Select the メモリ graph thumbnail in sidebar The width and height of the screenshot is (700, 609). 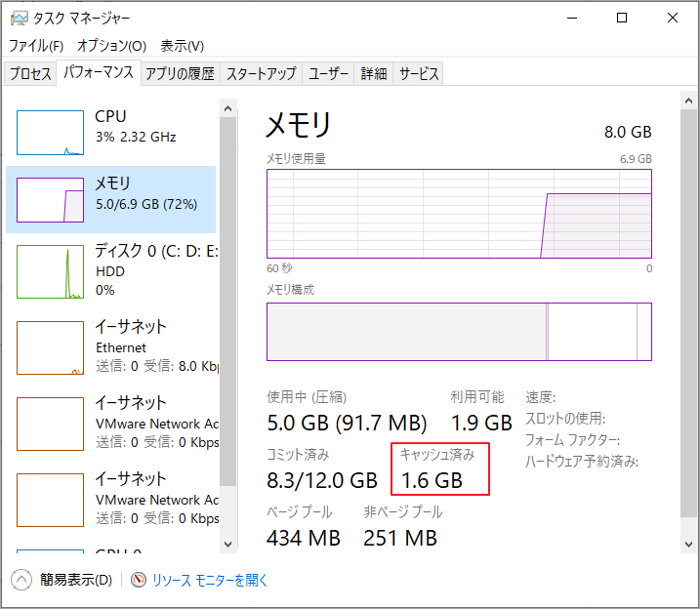point(50,200)
